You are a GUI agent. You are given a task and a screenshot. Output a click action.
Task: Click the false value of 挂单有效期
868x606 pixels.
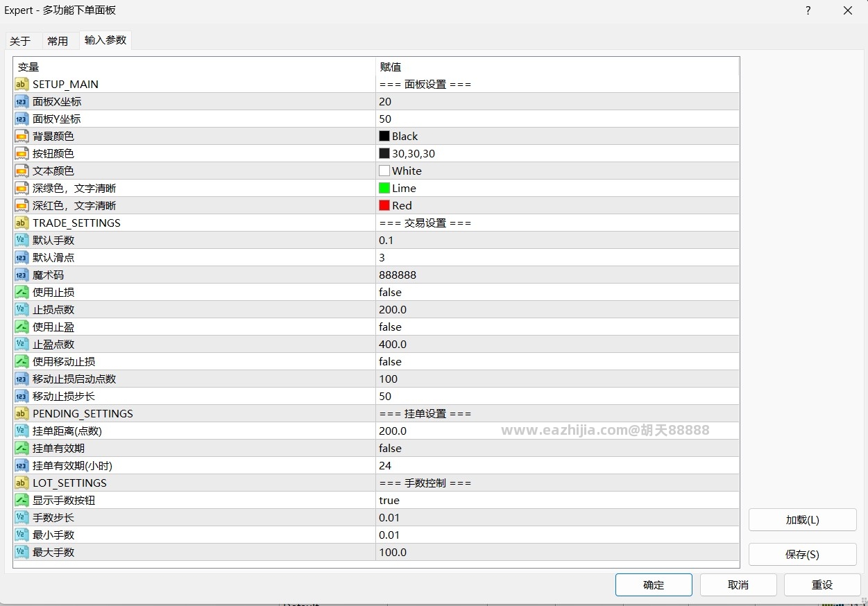390,448
